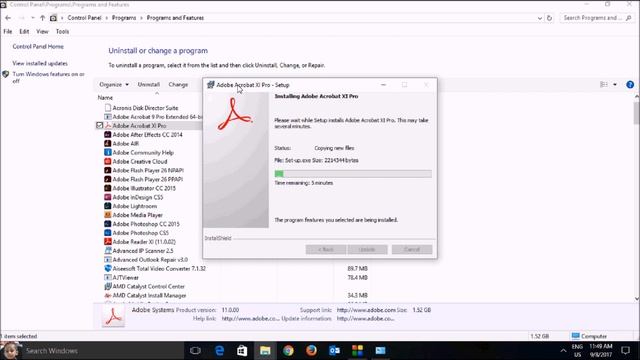Click the Name column header
This screenshot has width=640, height=360.
[105, 98]
